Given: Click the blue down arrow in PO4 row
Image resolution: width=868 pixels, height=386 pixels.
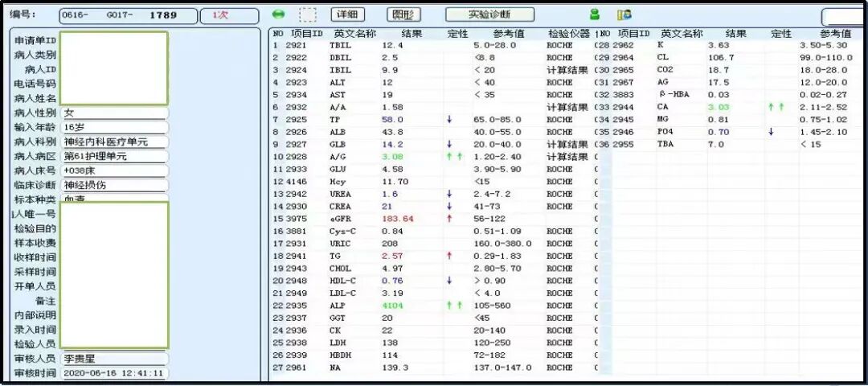Looking at the screenshot, I should click(x=772, y=133).
